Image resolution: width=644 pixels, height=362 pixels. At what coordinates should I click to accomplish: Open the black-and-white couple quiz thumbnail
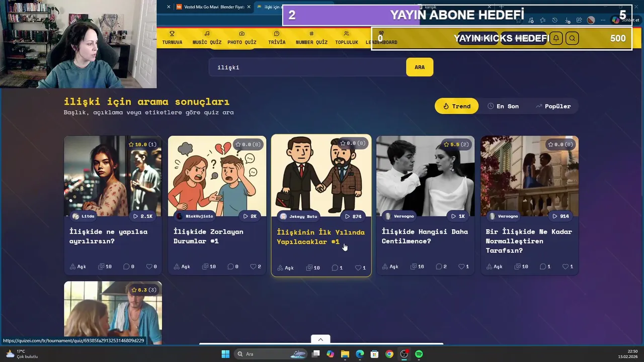point(425,176)
